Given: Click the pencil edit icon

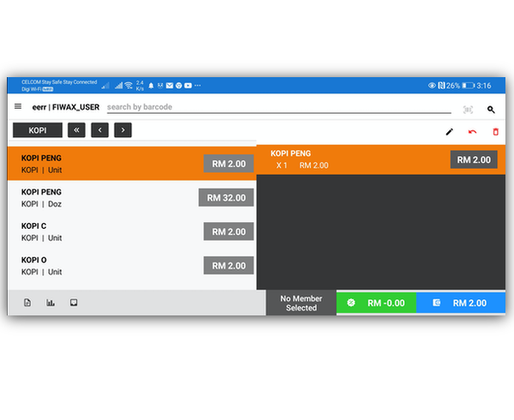Looking at the screenshot, I should [449, 131].
